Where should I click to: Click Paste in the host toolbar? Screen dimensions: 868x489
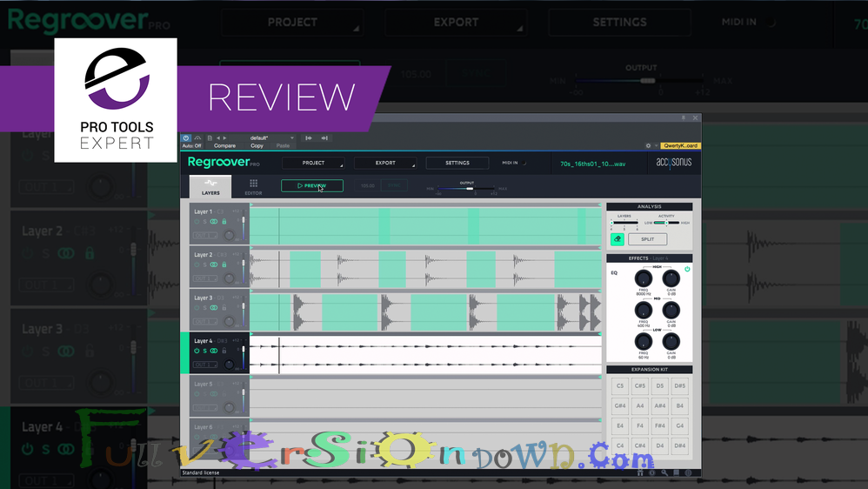point(283,145)
